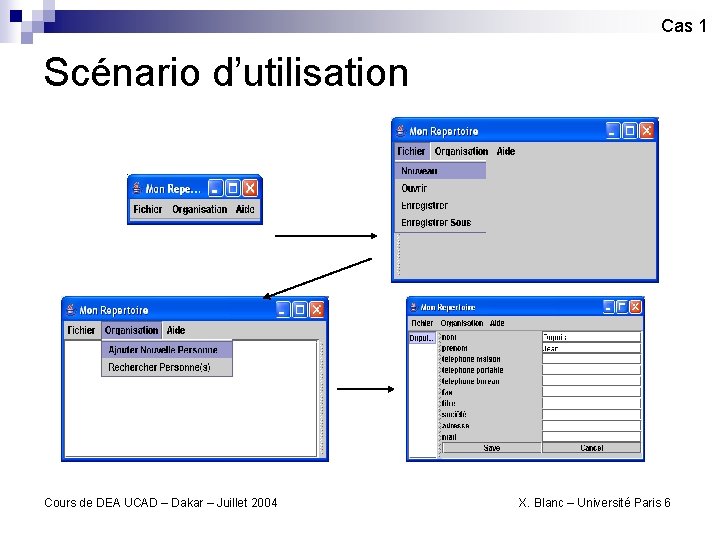Open Aide menu in the small Mon Repe... window

coord(245,209)
